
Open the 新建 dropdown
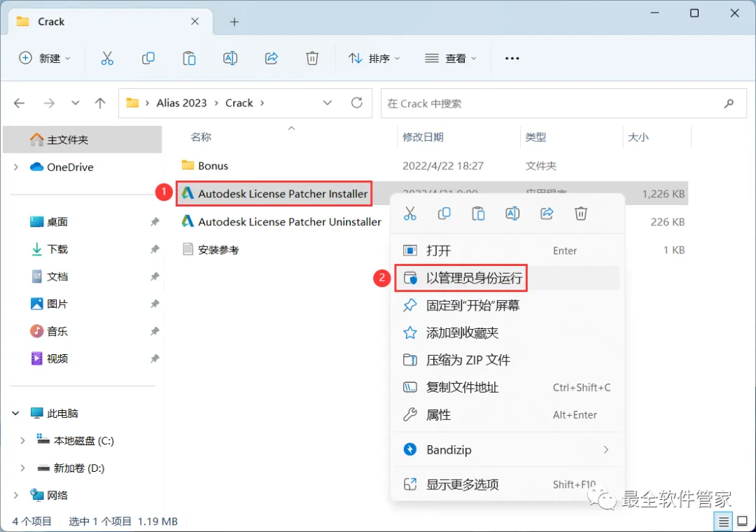(45, 58)
